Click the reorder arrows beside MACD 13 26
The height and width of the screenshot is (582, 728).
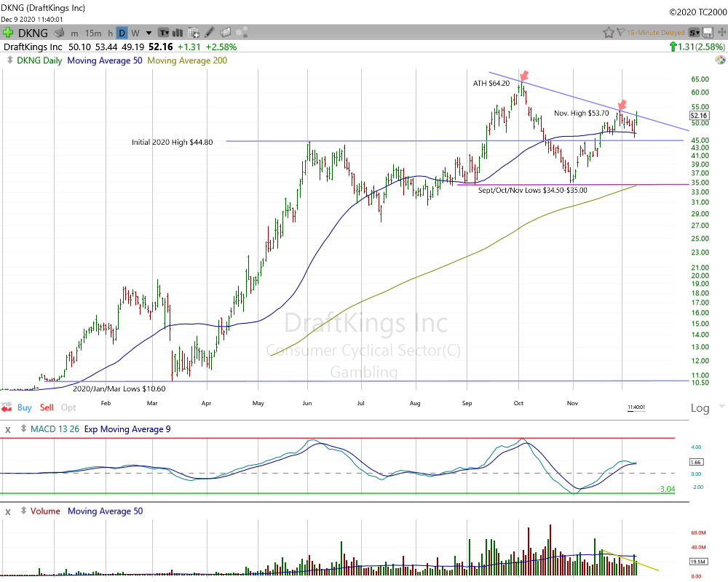click(x=24, y=428)
